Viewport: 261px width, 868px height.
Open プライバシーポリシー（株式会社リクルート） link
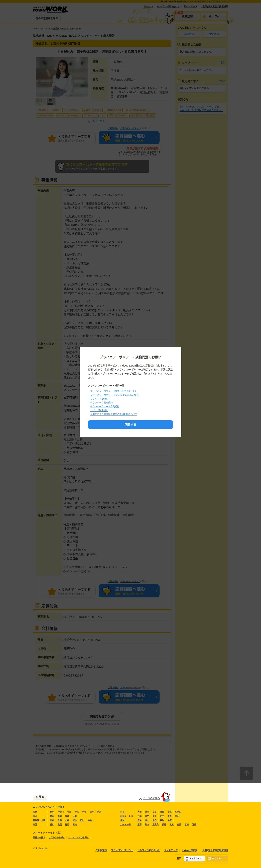[113, 391]
